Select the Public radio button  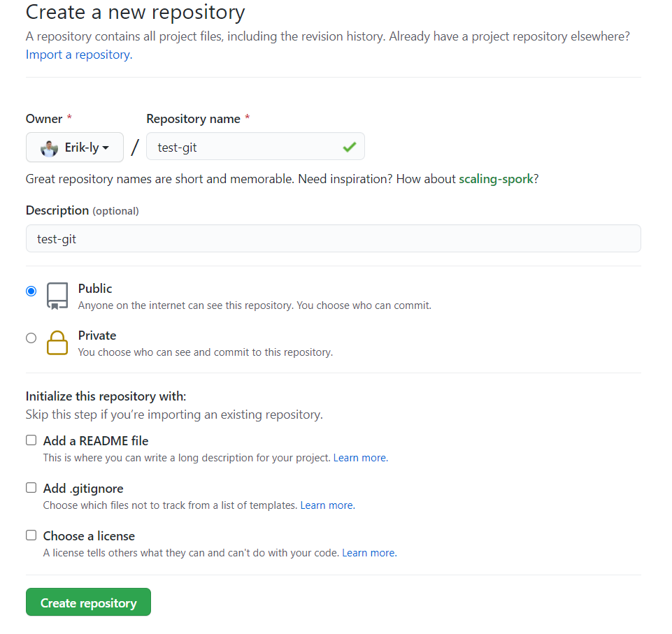[31, 290]
